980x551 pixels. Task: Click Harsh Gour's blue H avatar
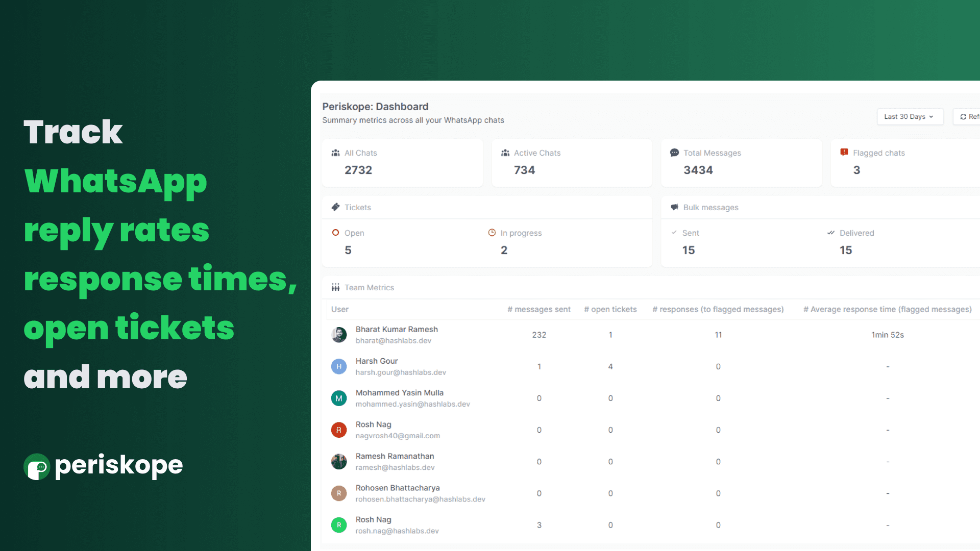coord(339,366)
